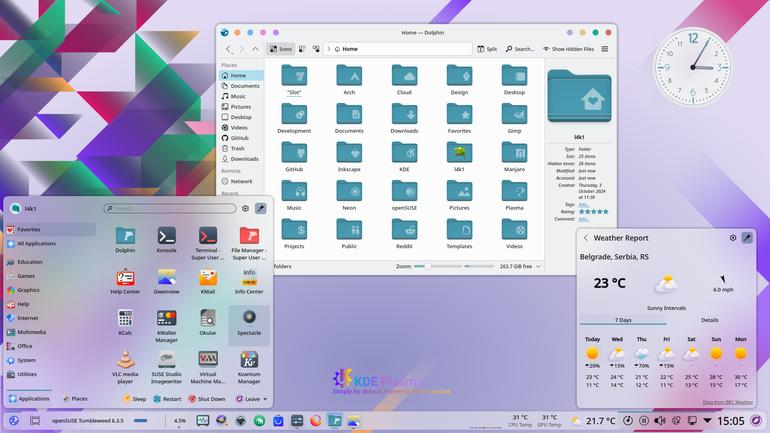Open the Dolphin hamburger menu
The image size is (770, 433).
605,49
